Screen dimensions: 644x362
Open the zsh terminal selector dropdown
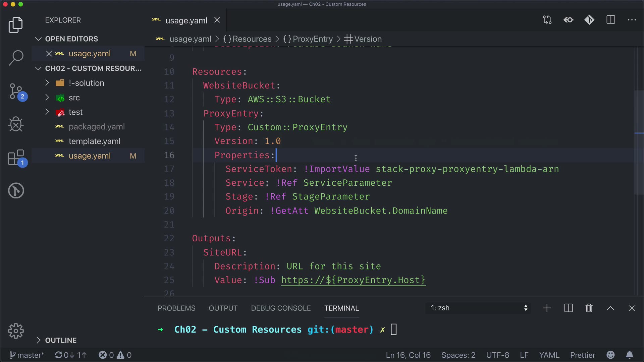point(479,308)
